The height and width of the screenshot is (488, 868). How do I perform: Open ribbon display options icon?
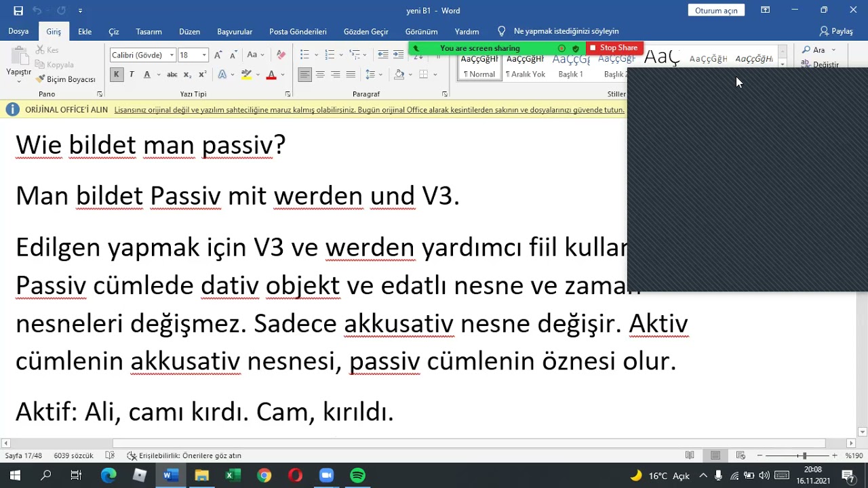point(765,10)
